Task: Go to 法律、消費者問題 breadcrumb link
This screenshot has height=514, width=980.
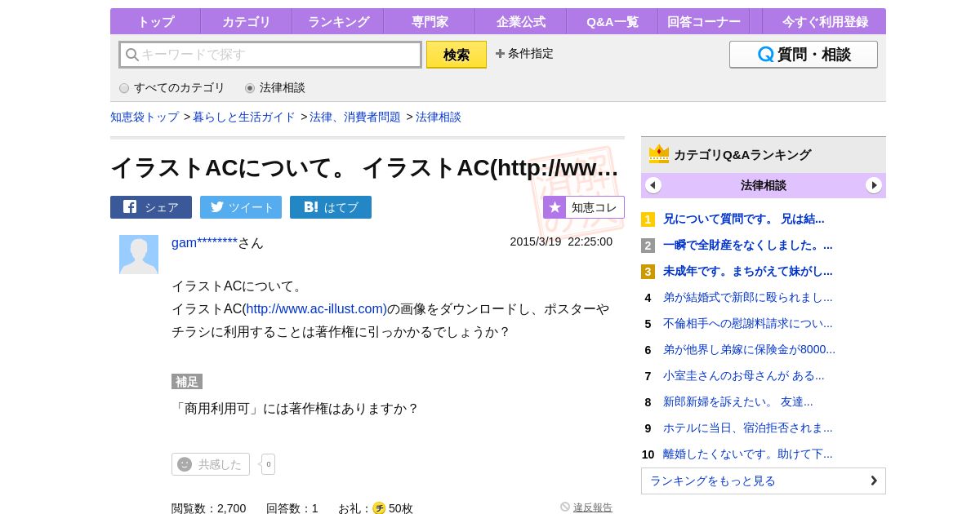Action: [x=355, y=117]
